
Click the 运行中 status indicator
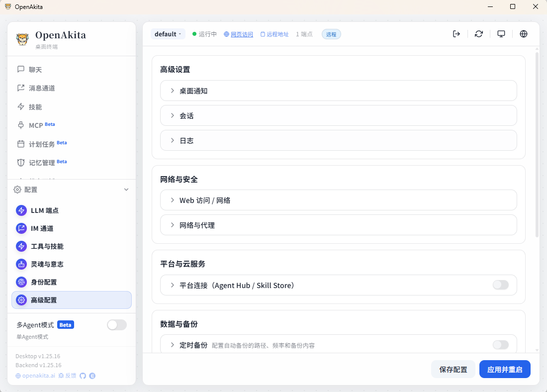[x=204, y=34]
